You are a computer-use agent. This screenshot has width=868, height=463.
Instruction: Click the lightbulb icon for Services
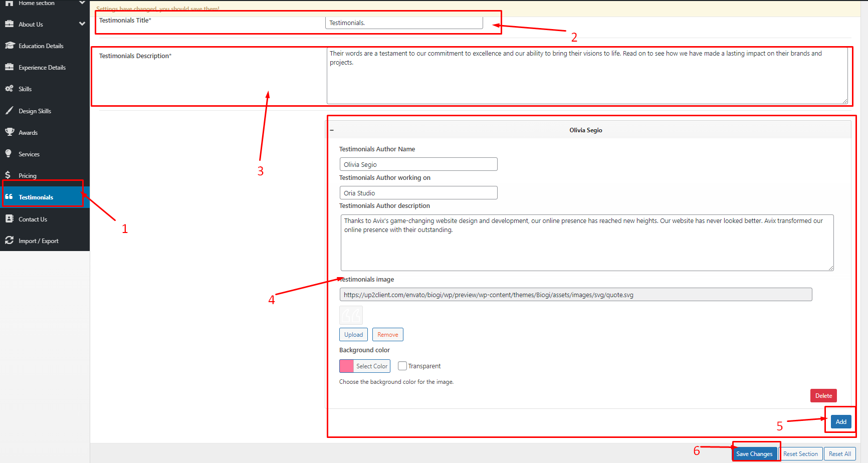(x=9, y=154)
